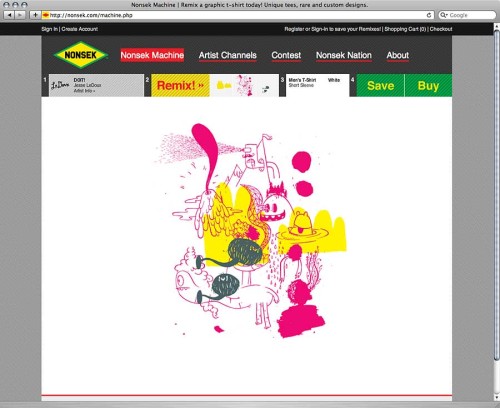The height and width of the screenshot is (408, 500).
Task: Click the Google search field
Action: (x=467, y=15)
